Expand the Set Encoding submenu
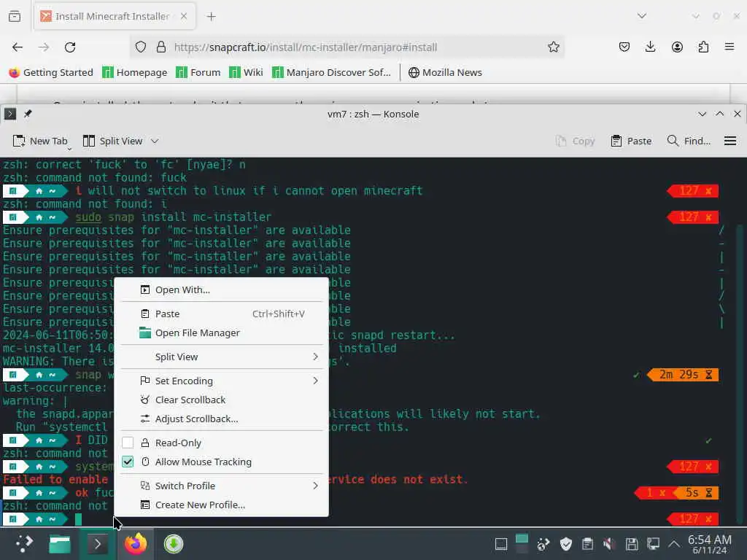This screenshot has width=747, height=560. (x=222, y=381)
